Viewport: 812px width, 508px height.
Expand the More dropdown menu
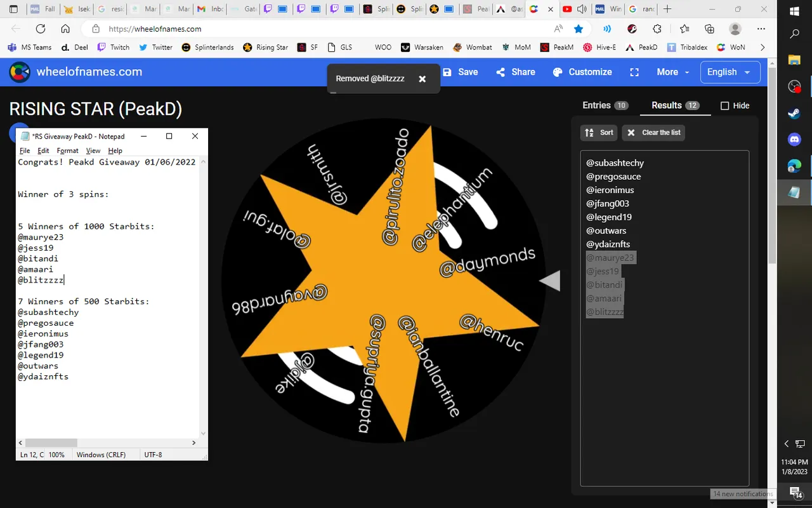(673, 72)
